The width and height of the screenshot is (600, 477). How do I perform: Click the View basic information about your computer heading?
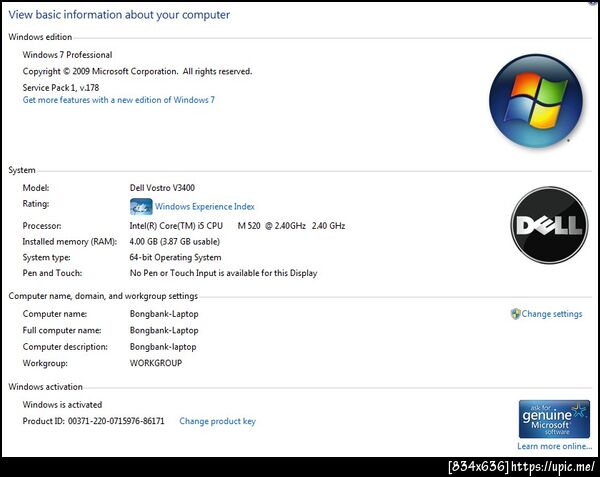[x=119, y=15]
